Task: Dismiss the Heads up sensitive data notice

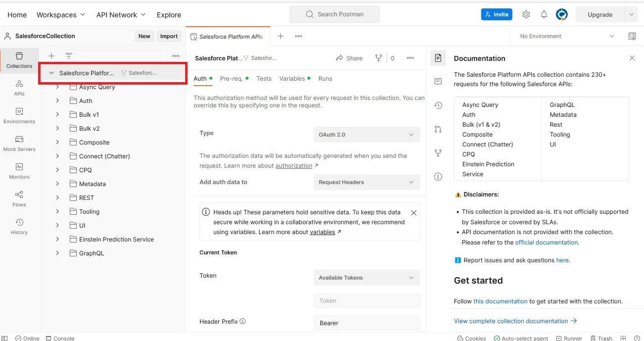Action: click(x=414, y=213)
